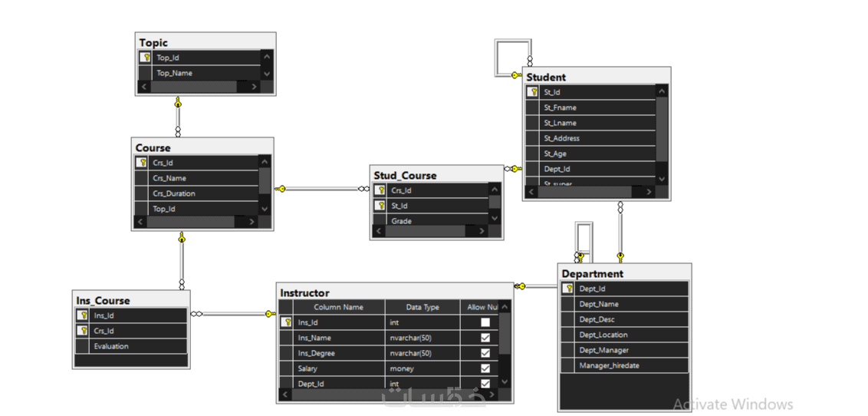Click the key icon beside Instructor Ins_Id row
The width and height of the screenshot is (868, 416).
(286, 322)
